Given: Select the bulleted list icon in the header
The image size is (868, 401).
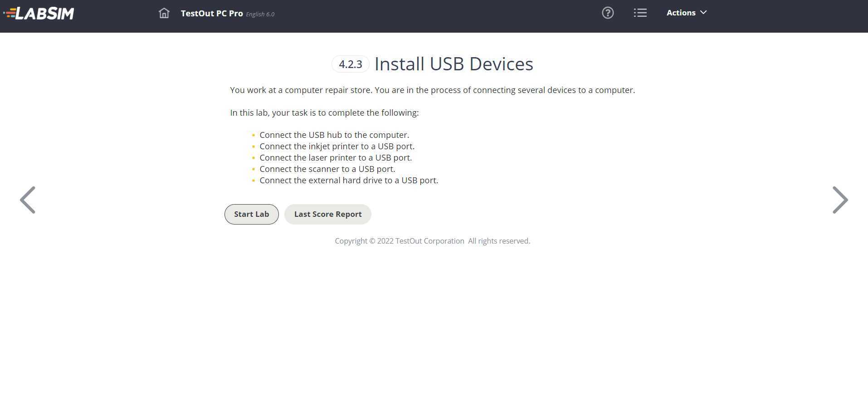Looking at the screenshot, I should pyautogui.click(x=640, y=13).
